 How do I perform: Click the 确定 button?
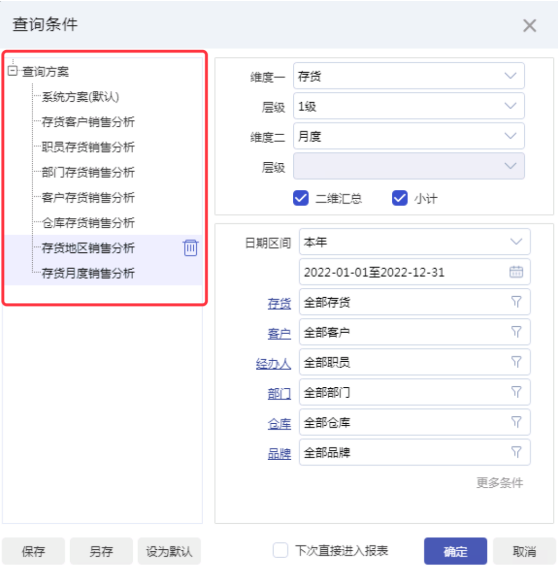(x=455, y=551)
